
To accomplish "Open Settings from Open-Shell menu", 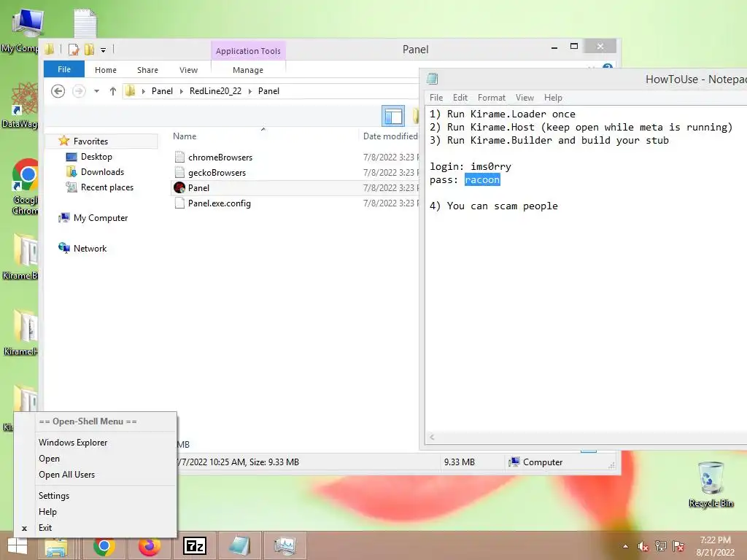I will tap(54, 496).
